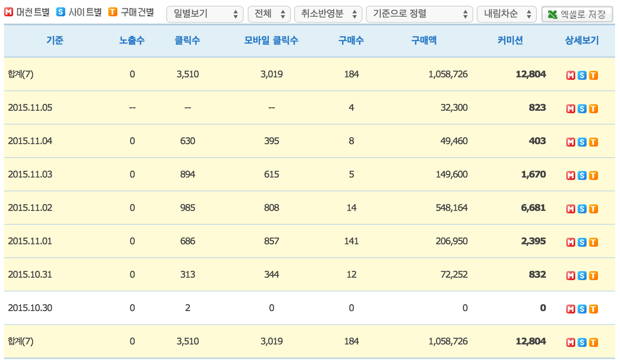Screen dimensions: 620x364
Task: Click the red 머천트별 legend icon
Action: click(9, 12)
